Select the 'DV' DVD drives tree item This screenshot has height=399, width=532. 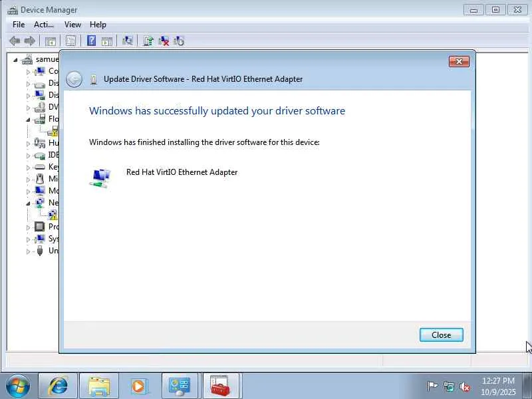point(54,107)
